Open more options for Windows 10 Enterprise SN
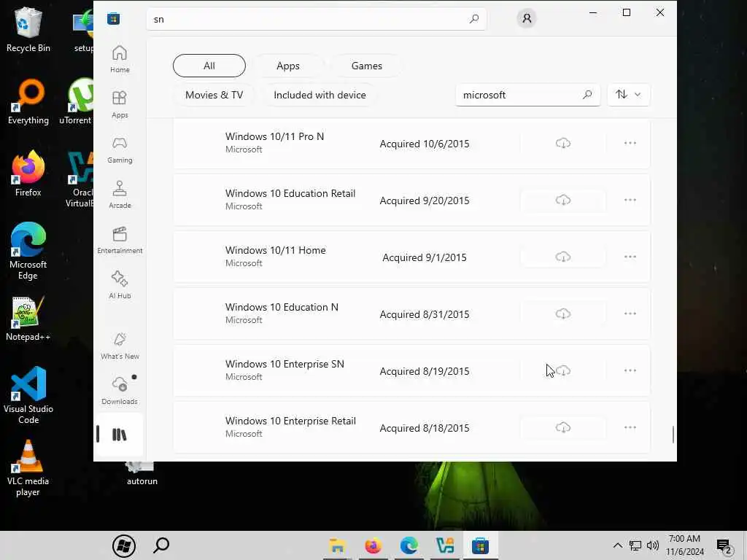The width and height of the screenshot is (747, 560). 630,371
